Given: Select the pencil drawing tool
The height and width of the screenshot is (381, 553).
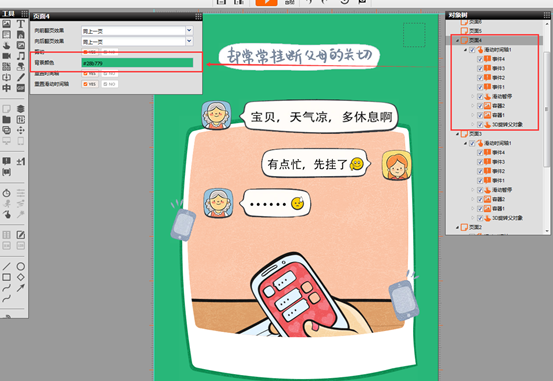Looking at the screenshot, I should click(21, 77).
